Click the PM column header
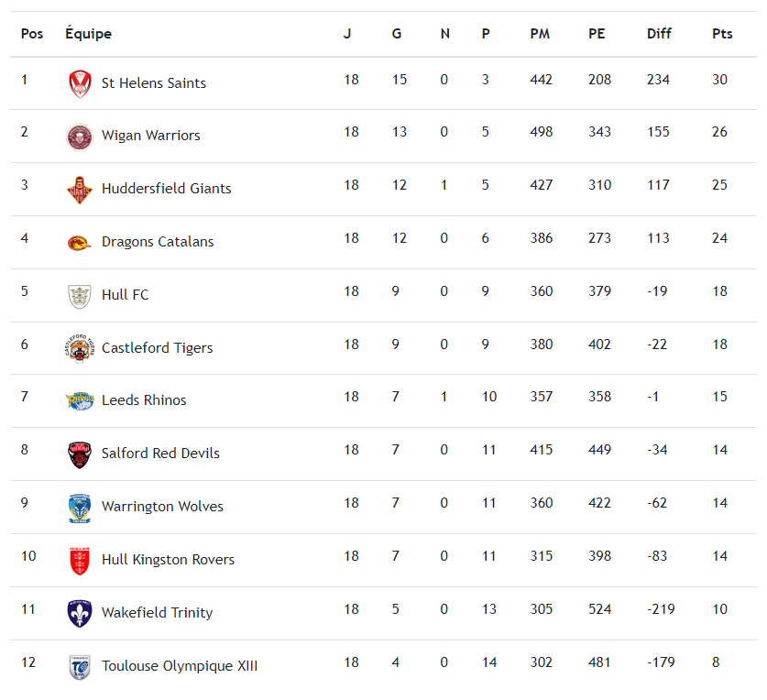 [x=540, y=34]
